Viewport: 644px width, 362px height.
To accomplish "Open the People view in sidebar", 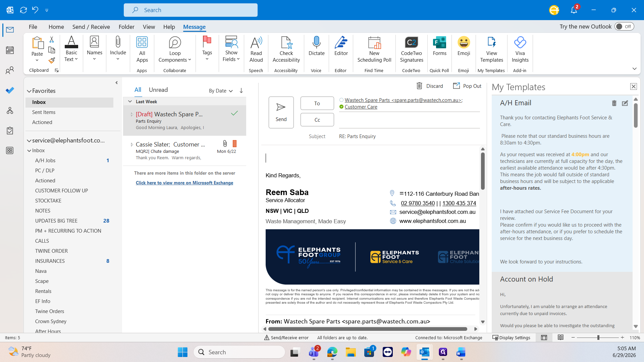I will (x=10, y=70).
